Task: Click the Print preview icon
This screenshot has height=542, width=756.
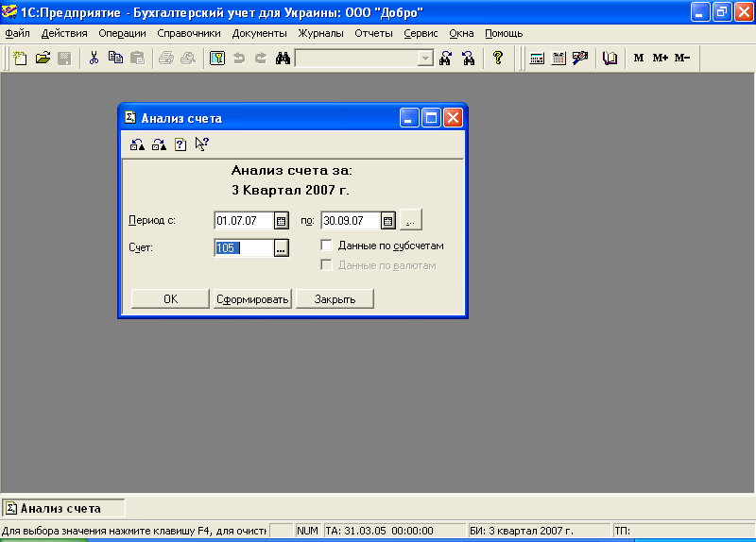Action: (188, 59)
